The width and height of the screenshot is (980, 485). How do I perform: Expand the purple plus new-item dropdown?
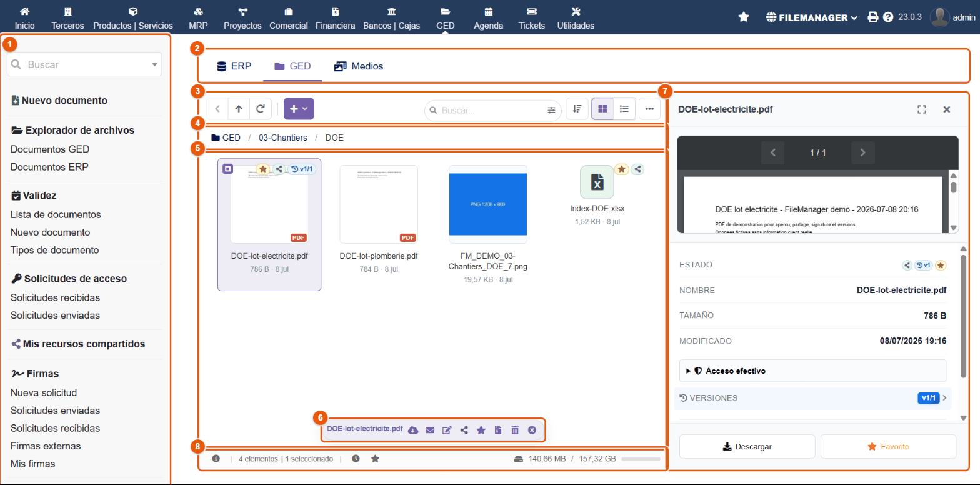pos(299,109)
